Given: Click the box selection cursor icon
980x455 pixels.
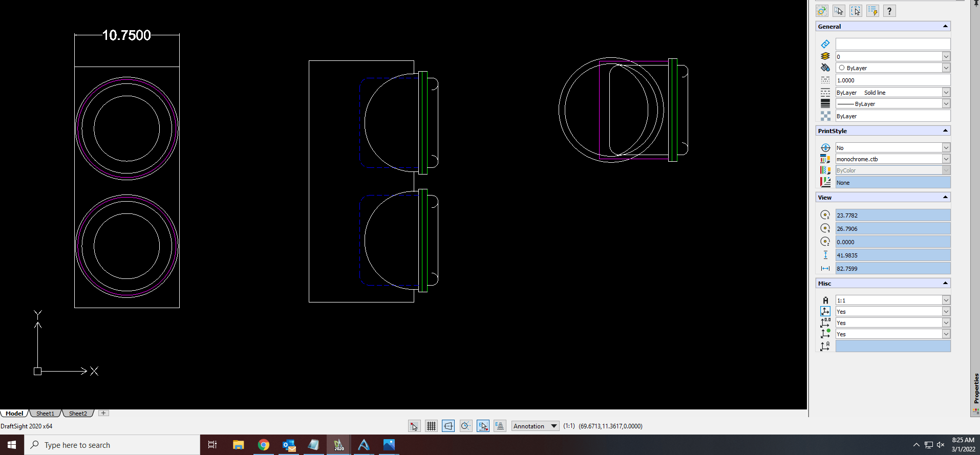Looking at the screenshot, I should coord(856,11).
